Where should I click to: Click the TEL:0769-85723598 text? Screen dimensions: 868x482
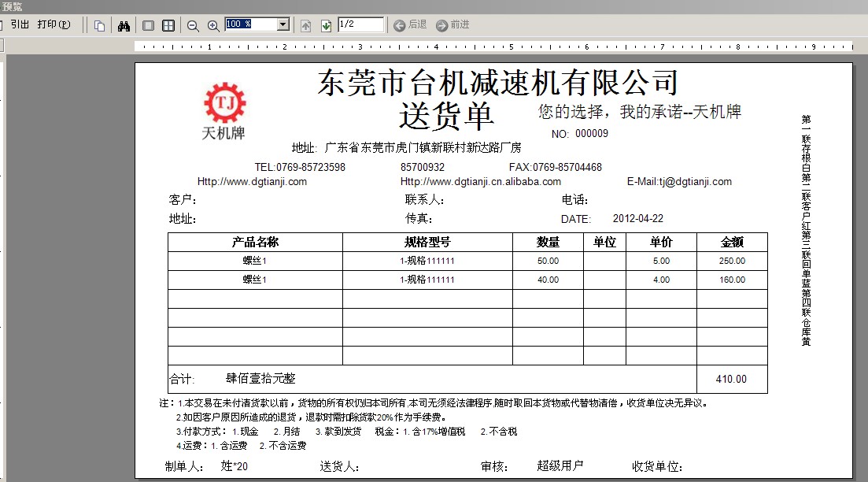300,167
